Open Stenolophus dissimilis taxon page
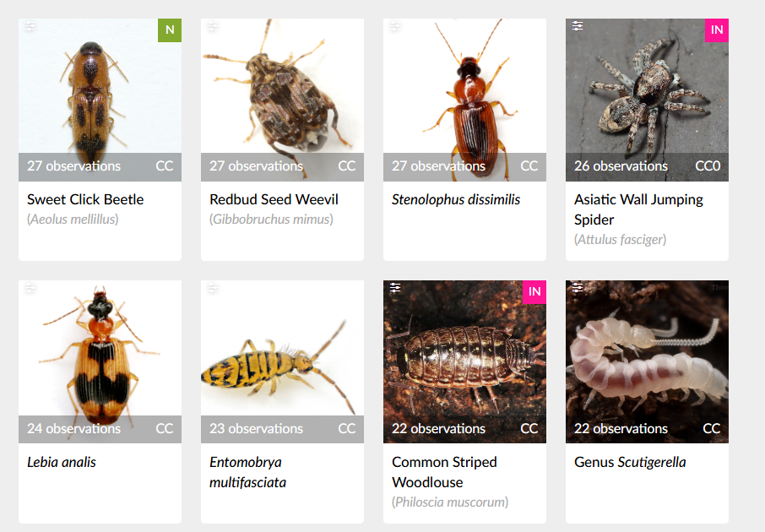765x532 pixels. (456, 199)
